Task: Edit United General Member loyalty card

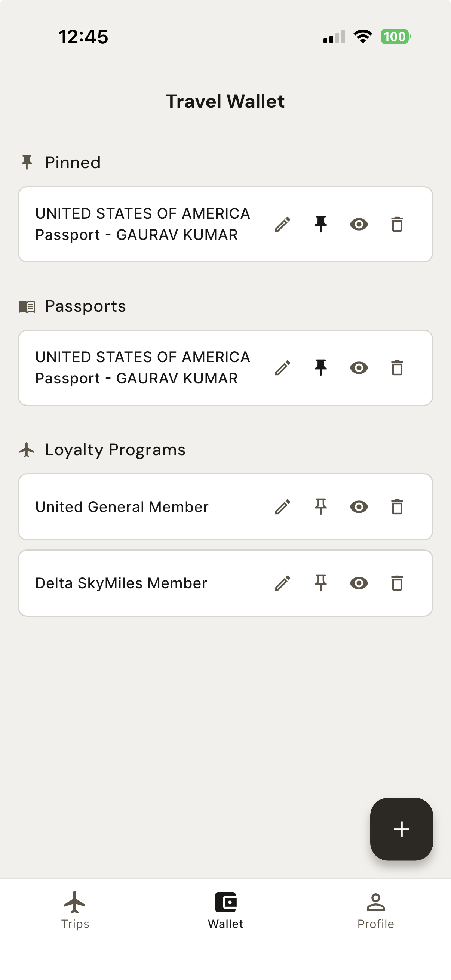Action: click(x=283, y=507)
